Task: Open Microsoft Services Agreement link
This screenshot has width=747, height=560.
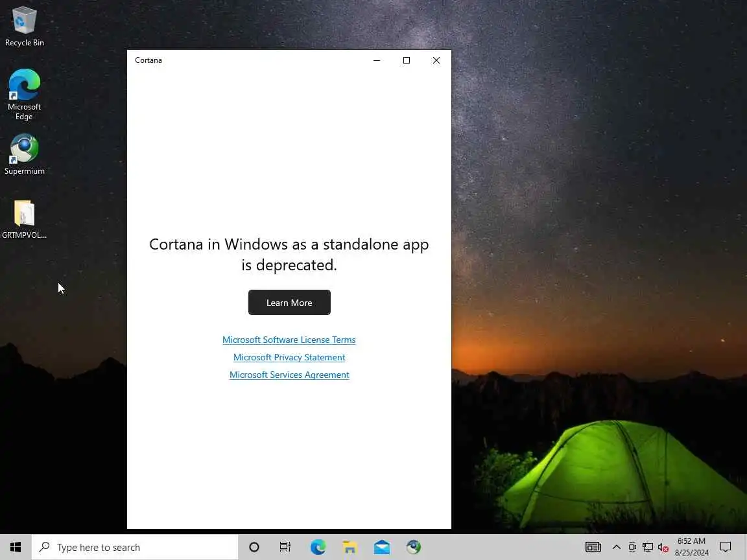Action: click(289, 375)
